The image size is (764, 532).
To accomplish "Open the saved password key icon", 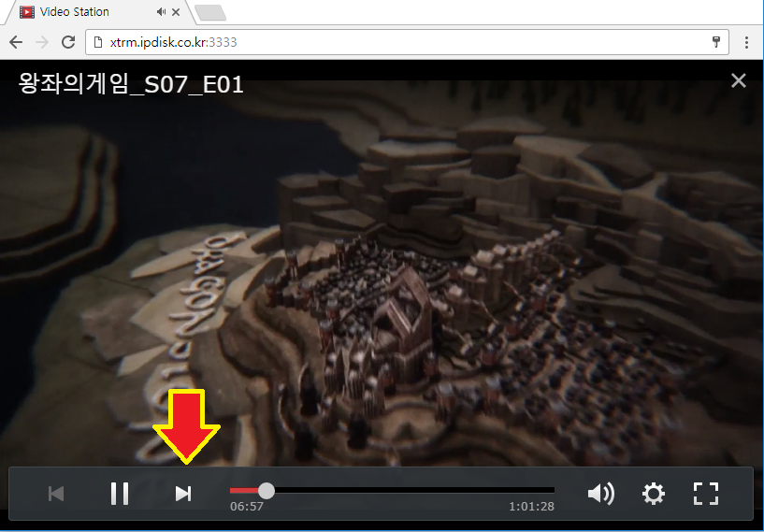I will pyautogui.click(x=715, y=42).
